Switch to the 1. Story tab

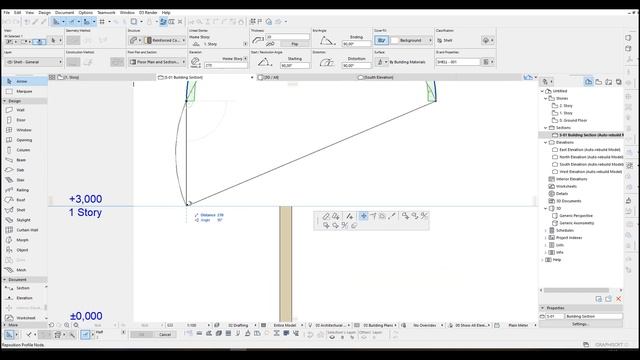tap(102, 77)
